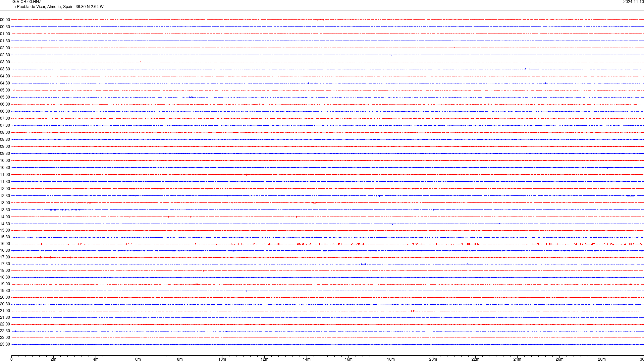The width and height of the screenshot is (644, 362).
Task: Click the La Puebla de Vicar location text
Action: point(57,7)
